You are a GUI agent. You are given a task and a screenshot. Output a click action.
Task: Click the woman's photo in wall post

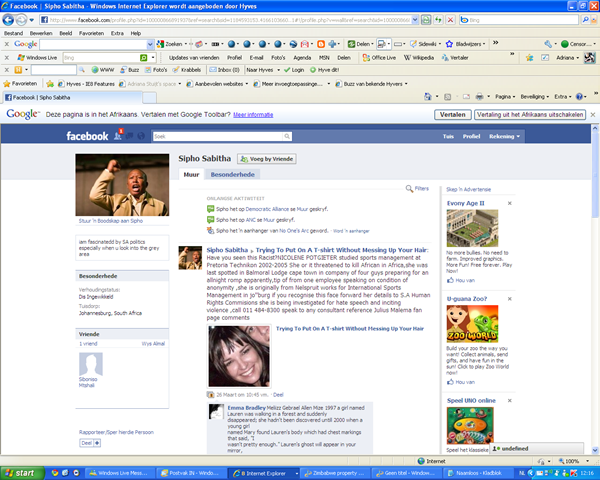click(239, 356)
